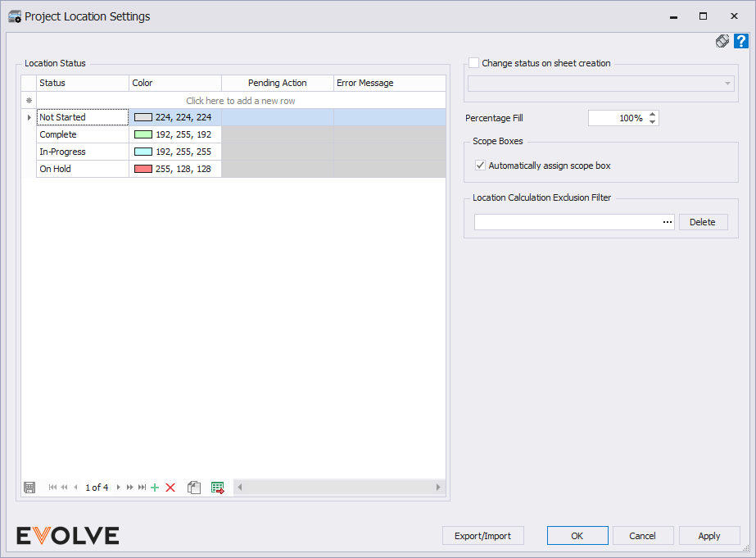Select the On Hold status cell
The height and width of the screenshot is (558, 756).
[83, 169]
